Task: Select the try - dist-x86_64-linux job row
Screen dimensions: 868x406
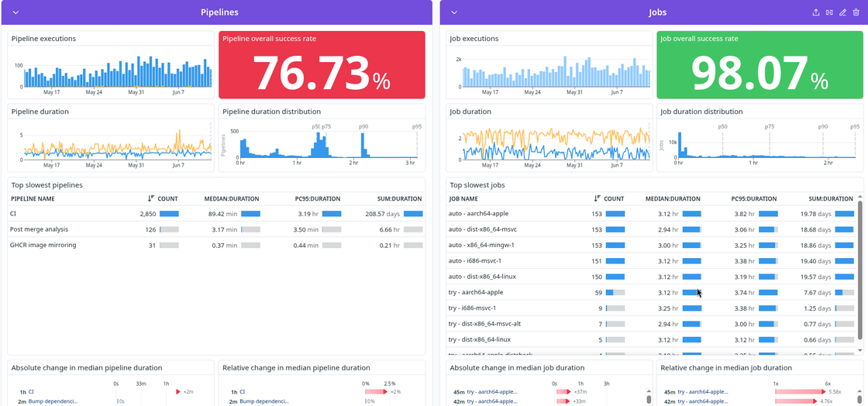Action: point(652,339)
